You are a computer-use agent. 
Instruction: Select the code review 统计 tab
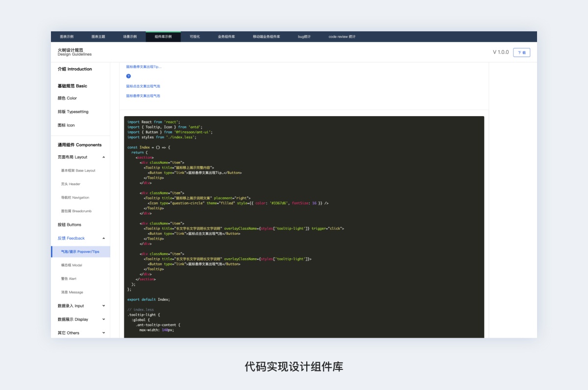[x=342, y=37]
